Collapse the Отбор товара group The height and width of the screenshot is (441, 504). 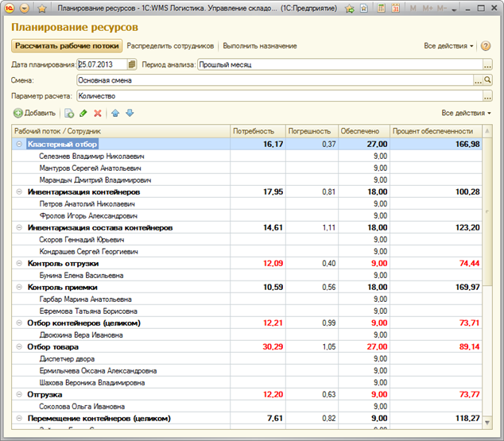18,346
